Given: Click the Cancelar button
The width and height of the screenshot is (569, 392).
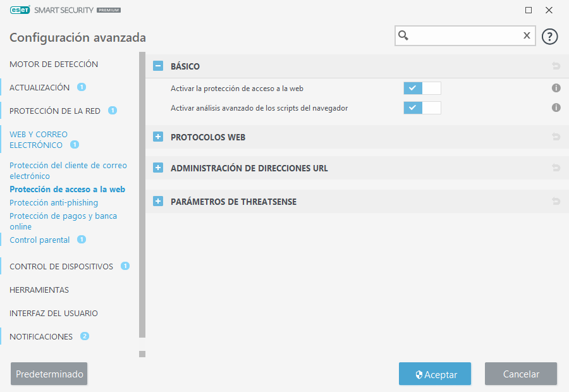Looking at the screenshot, I should click(x=521, y=374).
